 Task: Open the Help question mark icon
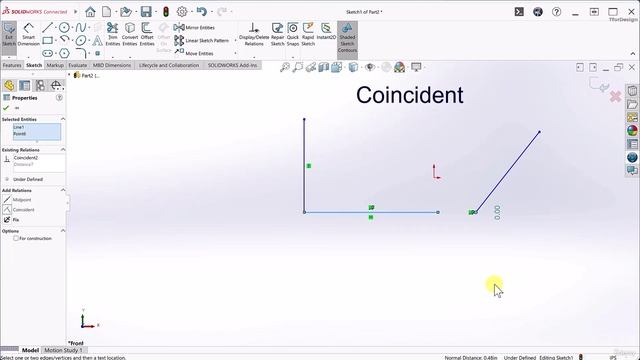[556, 12]
